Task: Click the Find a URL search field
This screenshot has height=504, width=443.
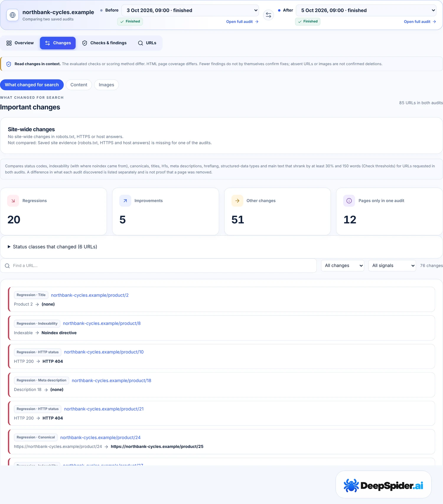Action: pos(159,266)
